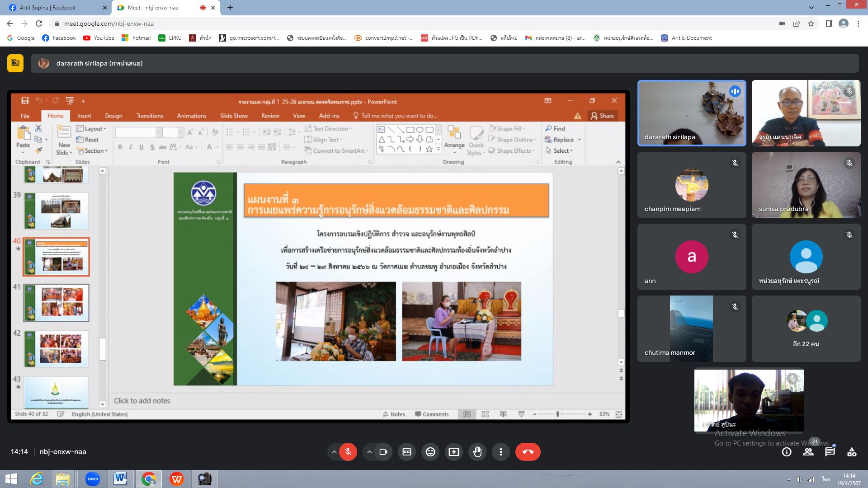
Task: Click the red leave call button
Action: tap(528, 452)
